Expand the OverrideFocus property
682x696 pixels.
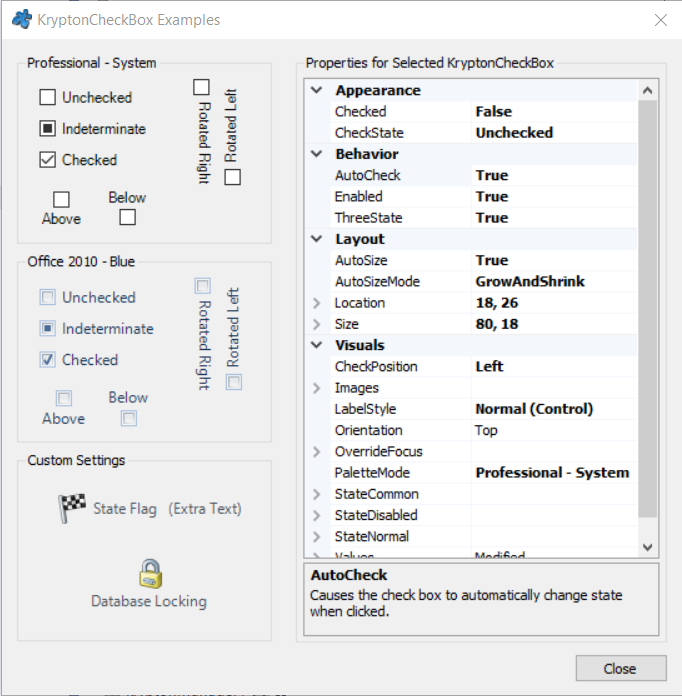(317, 451)
